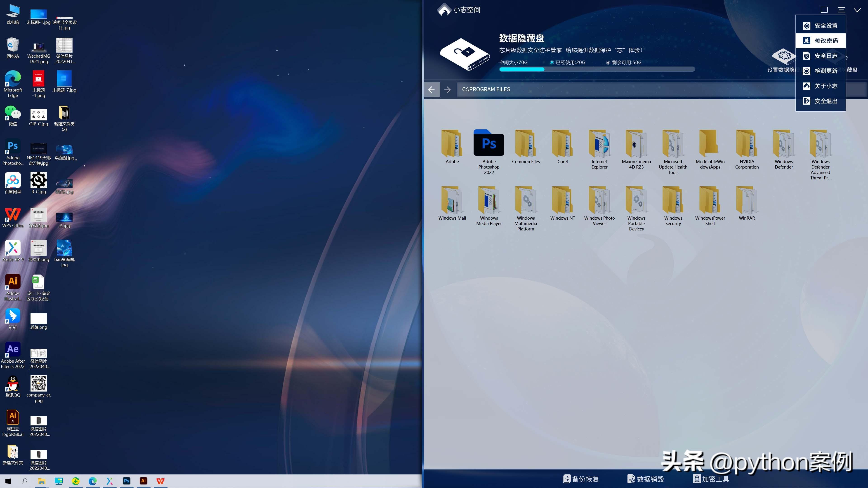Click the downward chevron in title bar
The width and height of the screenshot is (868, 488).
(x=857, y=10)
